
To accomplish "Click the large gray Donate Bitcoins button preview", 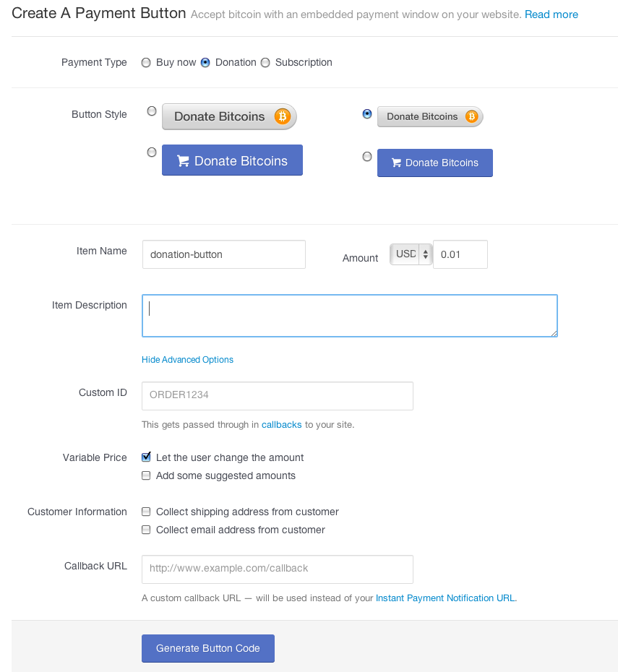I will pyautogui.click(x=229, y=116).
